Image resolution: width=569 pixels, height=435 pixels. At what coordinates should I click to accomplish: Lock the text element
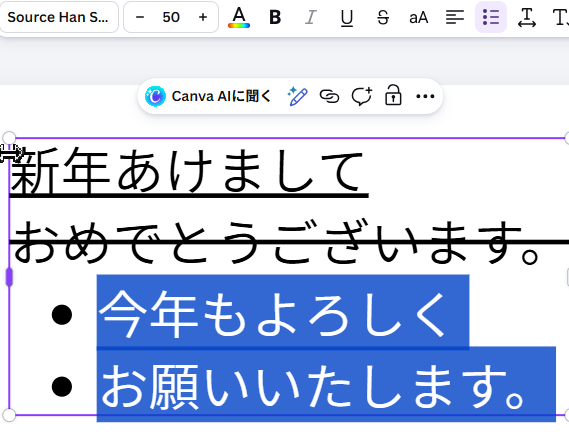tap(393, 95)
